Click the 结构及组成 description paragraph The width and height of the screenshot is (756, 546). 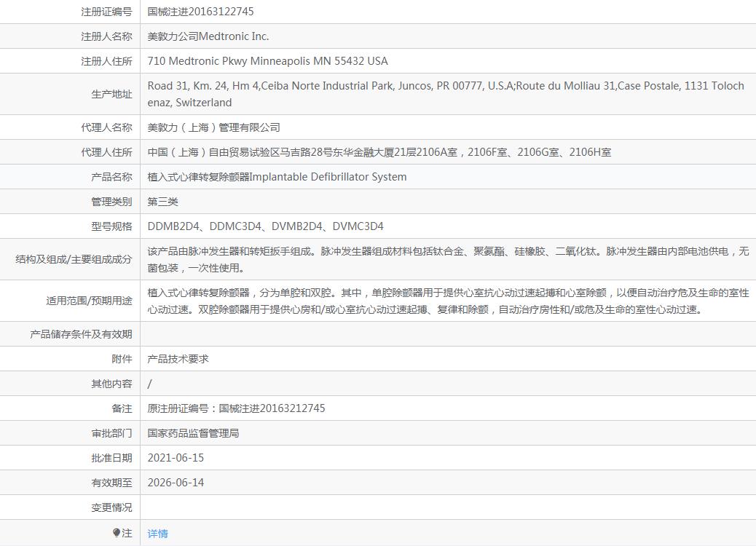click(x=447, y=259)
